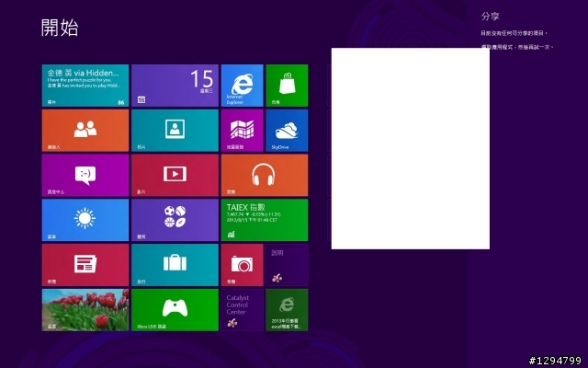
Task: Open the 說明 help tile
Action: (x=287, y=265)
